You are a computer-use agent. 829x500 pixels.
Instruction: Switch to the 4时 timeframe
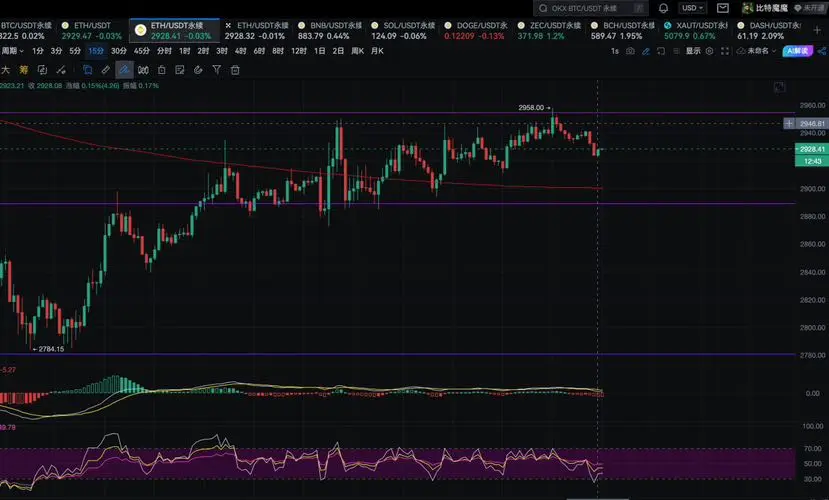coord(241,51)
